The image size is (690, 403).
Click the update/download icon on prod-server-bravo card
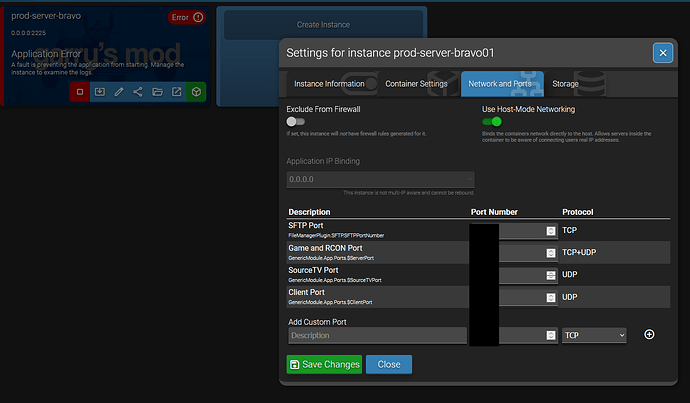click(x=100, y=92)
